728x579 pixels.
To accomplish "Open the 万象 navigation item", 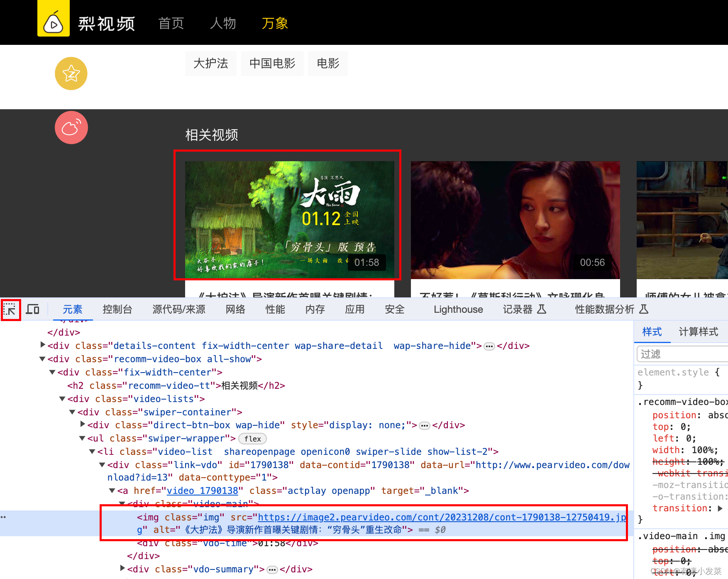I will click(275, 23).
